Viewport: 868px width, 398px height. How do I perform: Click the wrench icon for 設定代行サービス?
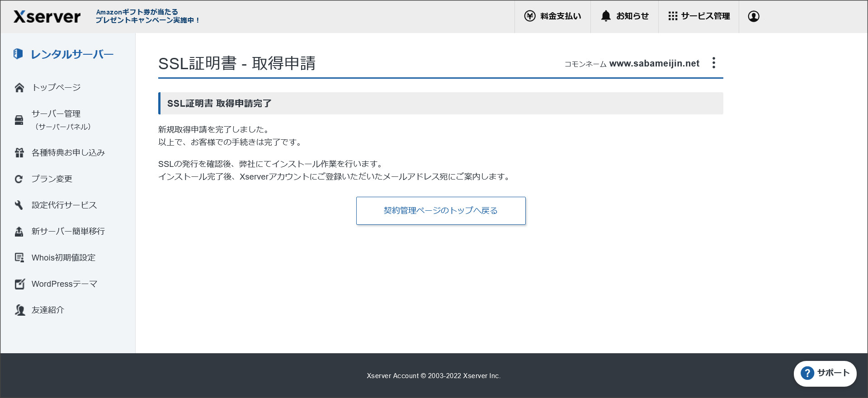pyautogui.click(x=19, y=205)
